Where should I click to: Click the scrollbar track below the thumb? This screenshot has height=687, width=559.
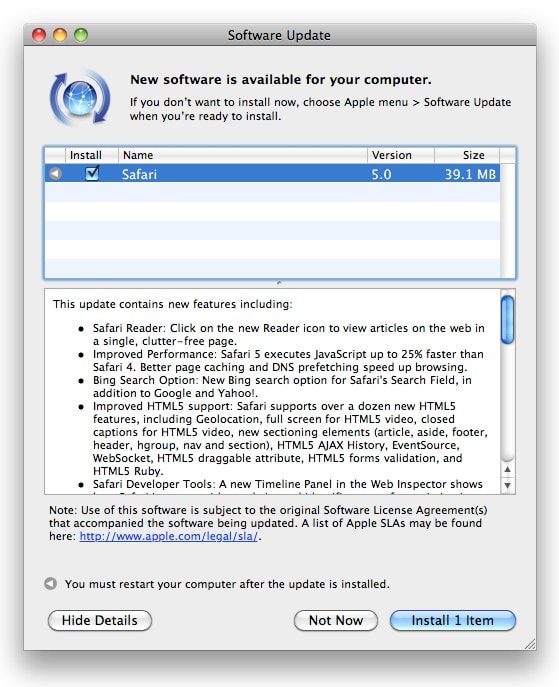pos(507,403)
